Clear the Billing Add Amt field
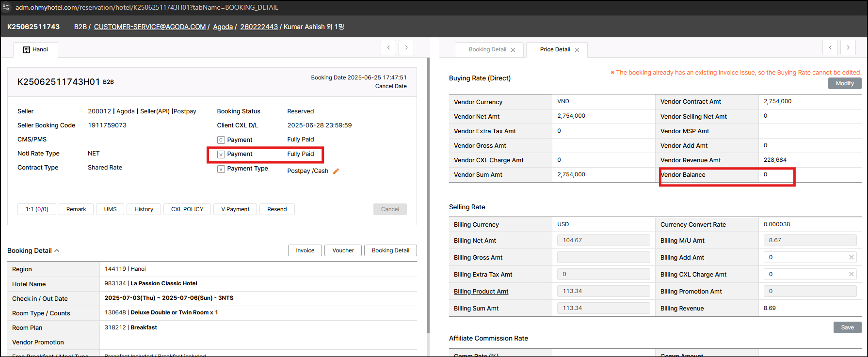Image resolution: width=868 pixels, height=357 pixels. point(851,257)
